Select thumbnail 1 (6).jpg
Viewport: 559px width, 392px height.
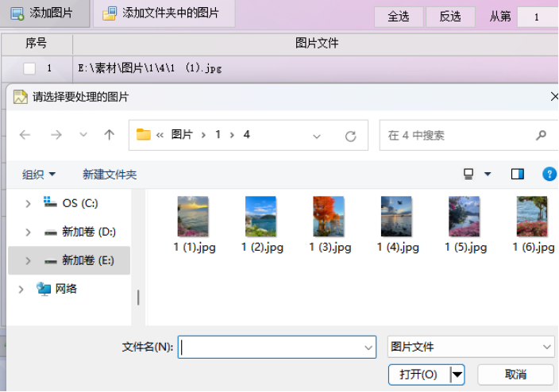tap(533, 224)
